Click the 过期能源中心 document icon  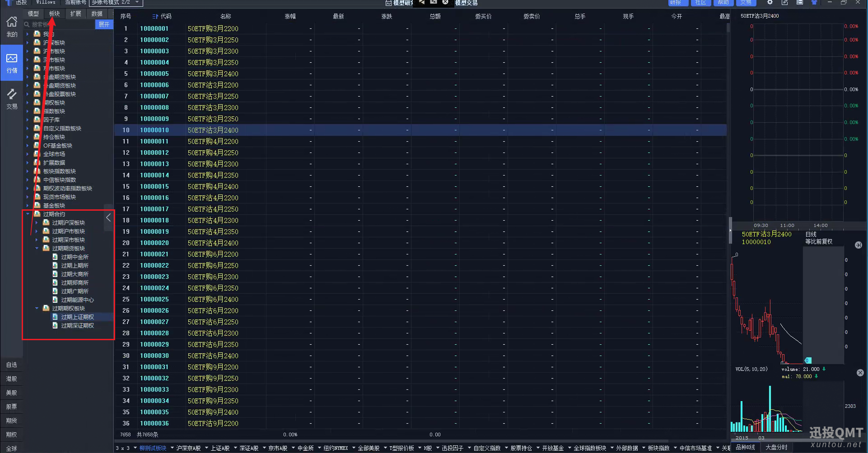click(x=55, y=300)
